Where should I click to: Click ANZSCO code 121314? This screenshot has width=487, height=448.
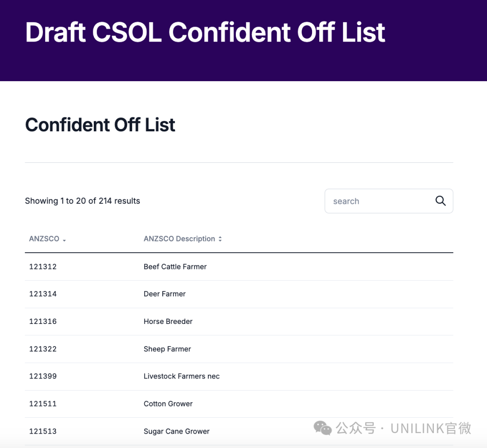tap(43, 294)
